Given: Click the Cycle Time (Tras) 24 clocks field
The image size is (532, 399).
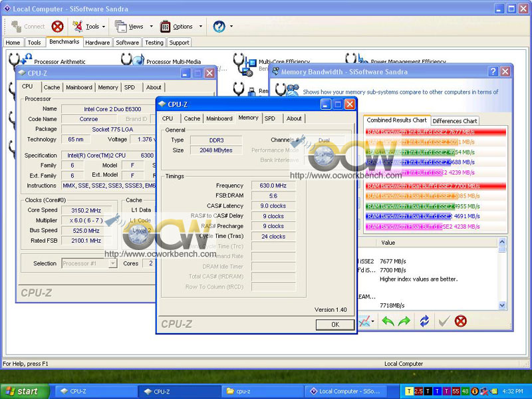Looking at the screenshot, I should click(x=273, y=237).
